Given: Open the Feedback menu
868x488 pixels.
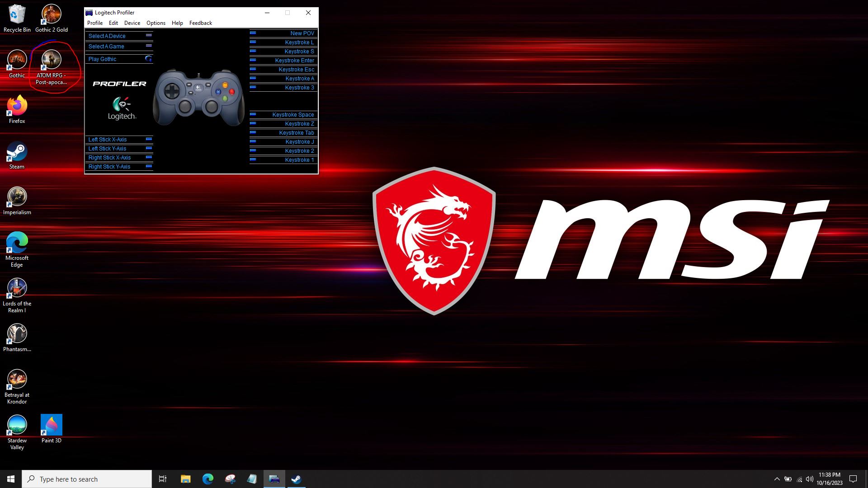Looking at the screenshot, I should point(201,23).
